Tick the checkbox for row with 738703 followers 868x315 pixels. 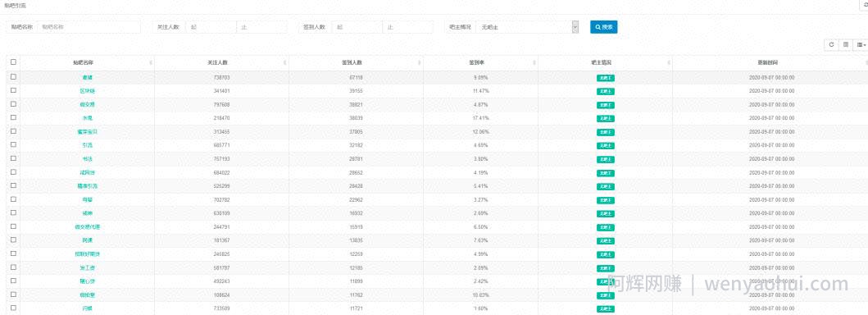tap(13, 77)
